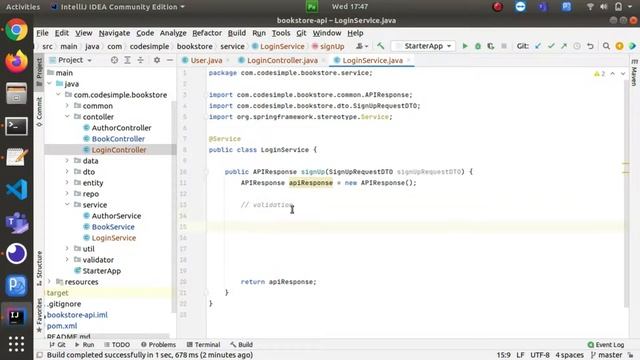Viewport: 640px width, 360px height.
Task: Open Project panel settings gear
Action: [157, 60]
